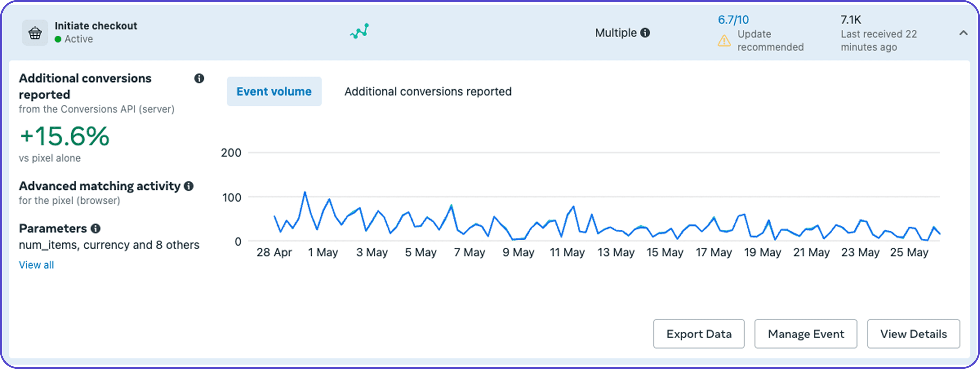Open View Details for this event
Image resolution: width=980 pixels, height=369 pixels.
tap(913, 334)
